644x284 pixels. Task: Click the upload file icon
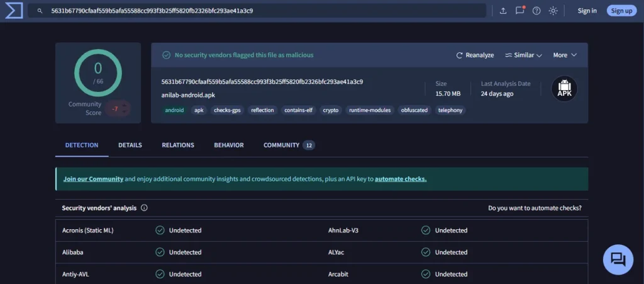tap(502, 11)
